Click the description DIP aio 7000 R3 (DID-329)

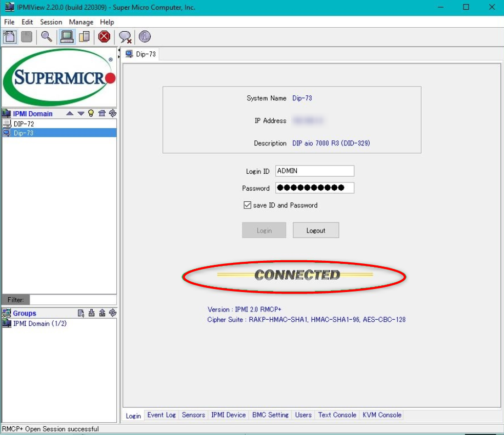[331, 143]
